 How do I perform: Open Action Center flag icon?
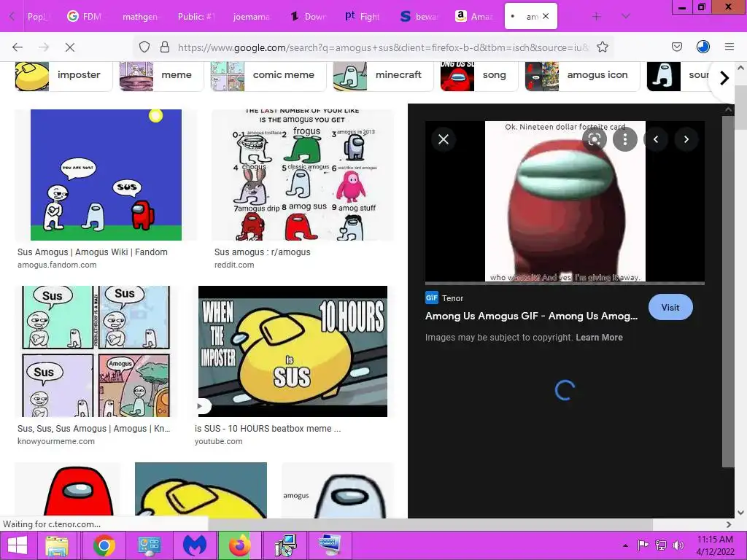coord(643,545)
